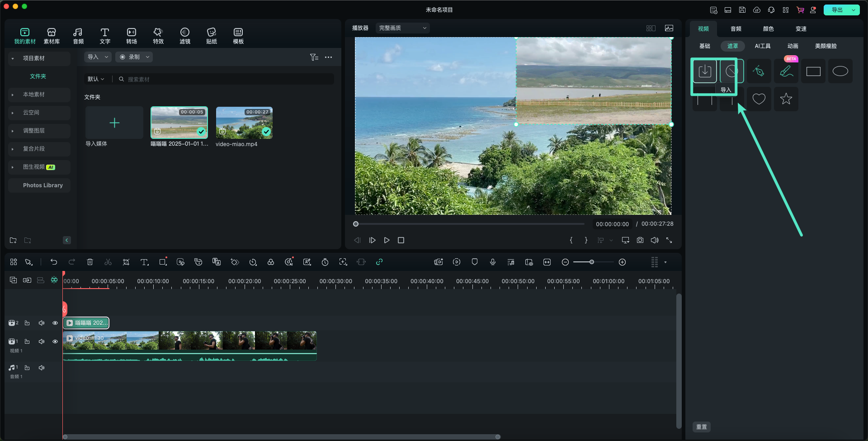868x441 pixels.
Task: Select the crop tool in the timeline toolbar
Action: pos(126,262)
